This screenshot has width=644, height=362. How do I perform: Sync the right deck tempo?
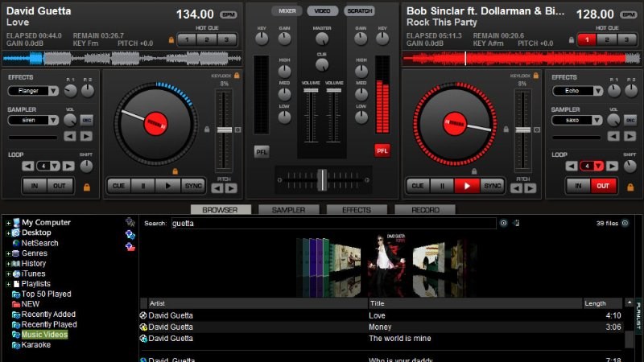click(492, 186)
